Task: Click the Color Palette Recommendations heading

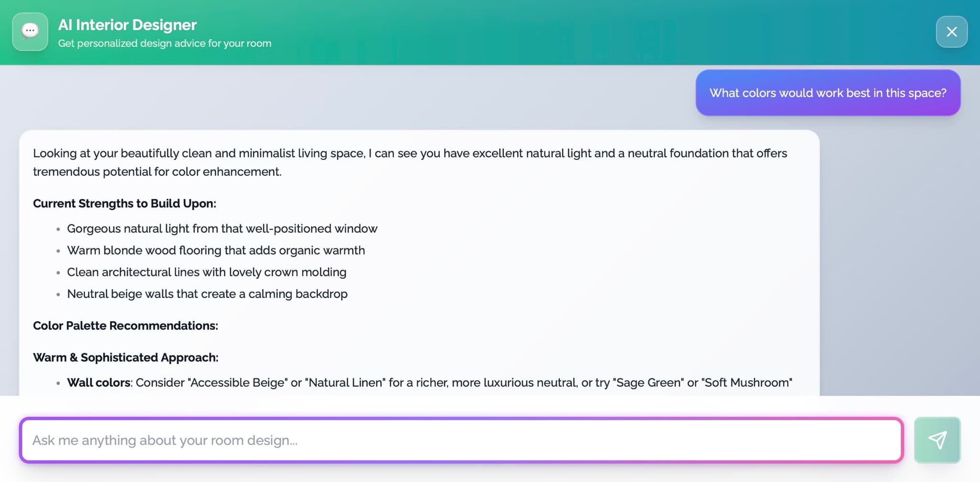Action: pyautogui.click(x=125, y=326)
